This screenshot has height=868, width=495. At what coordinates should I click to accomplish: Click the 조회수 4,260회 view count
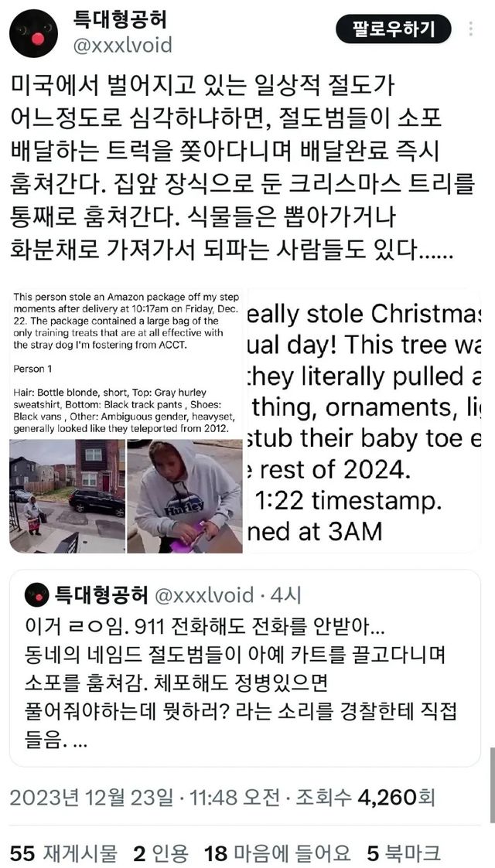(x=365, y=798)
